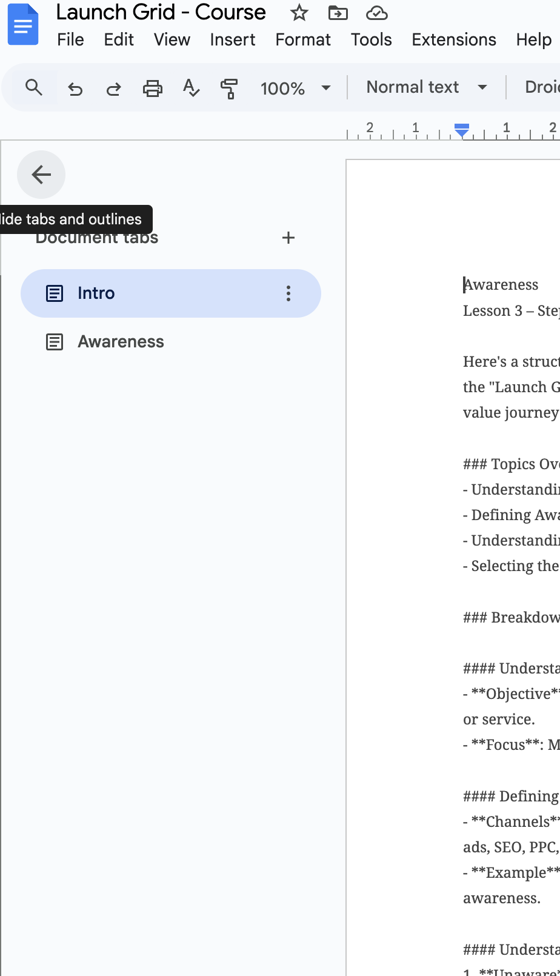Image resolution: width=560 pixels, height=976 pixels.
Task: Open the zoom 100% dropdown
Action: (296, 89)
